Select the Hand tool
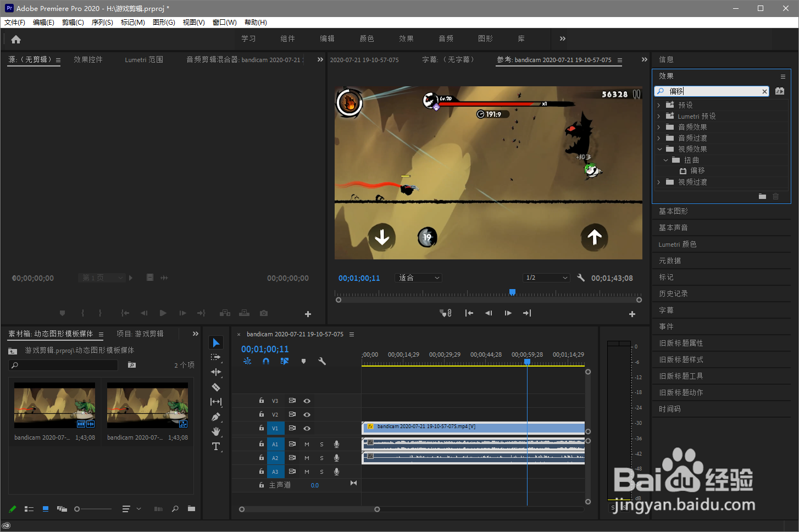 216,431
